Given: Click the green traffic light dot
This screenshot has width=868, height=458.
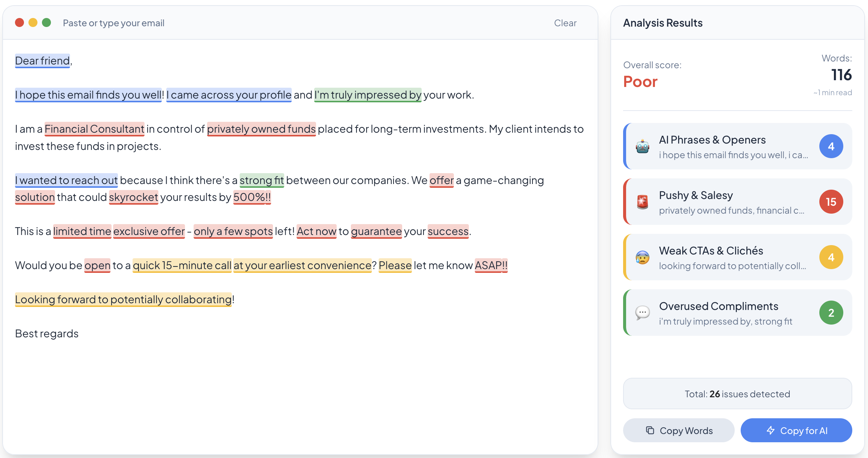Looking at the screenshot, I should pyautogui.click(x=46, y=22).
